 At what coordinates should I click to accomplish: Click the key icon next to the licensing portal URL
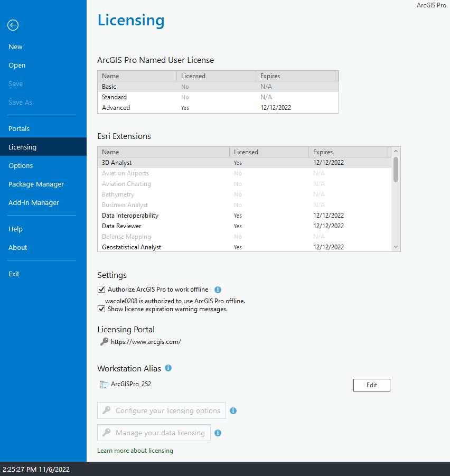(102, 341)
